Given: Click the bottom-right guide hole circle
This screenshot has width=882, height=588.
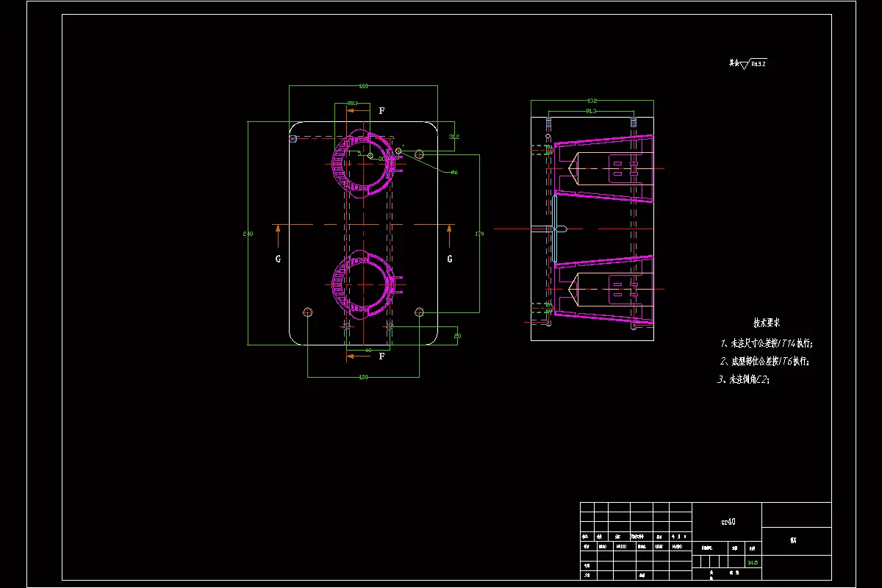Looking at the screenshot, I should coord(419,312).
